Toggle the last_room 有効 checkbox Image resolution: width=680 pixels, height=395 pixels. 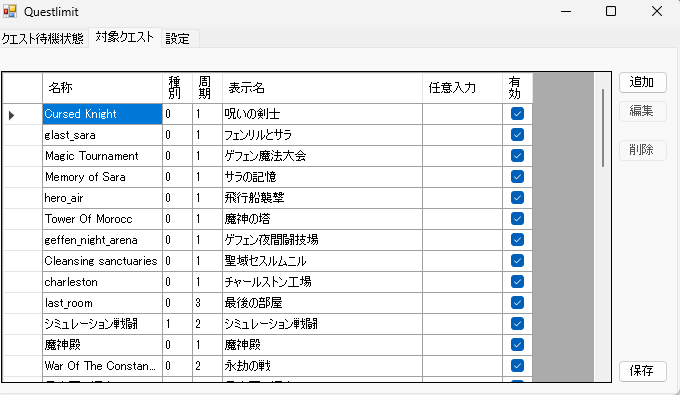(x=517, y=303)
